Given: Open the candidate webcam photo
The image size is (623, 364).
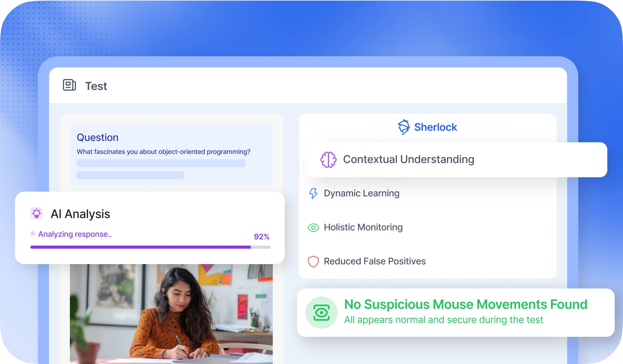Looking at the screenshot, I should click(x=171, y=314).
